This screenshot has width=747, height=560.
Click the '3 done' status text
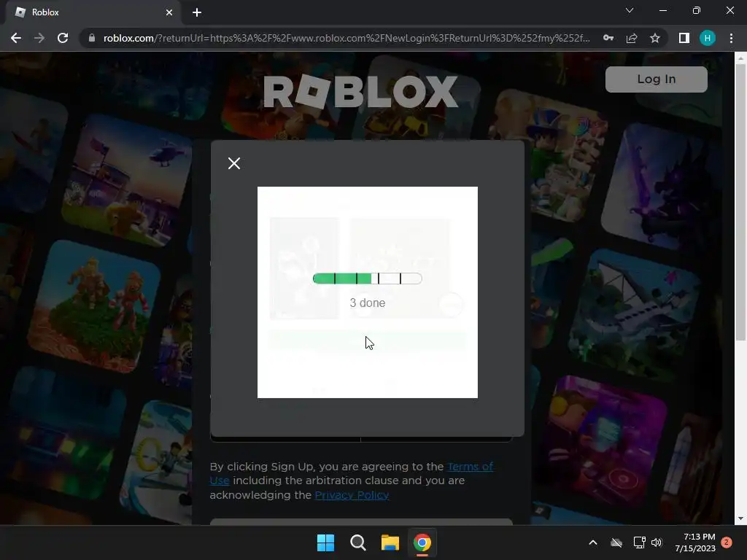click(x=368, y=303)
